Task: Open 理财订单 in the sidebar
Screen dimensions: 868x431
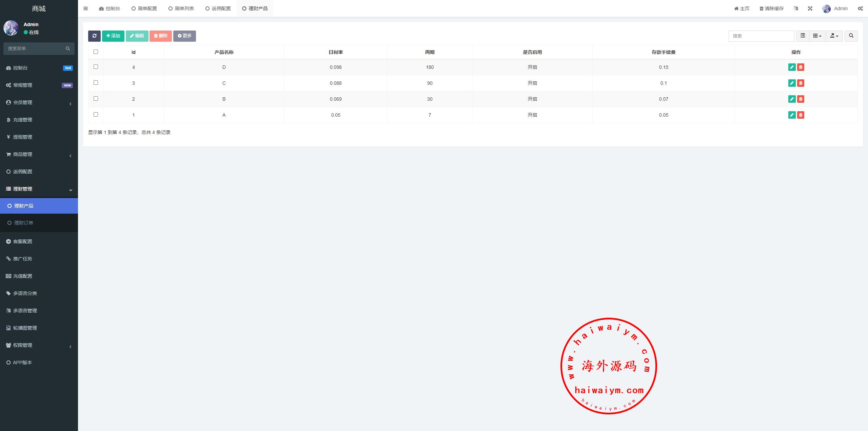Action: pos(24,223)
